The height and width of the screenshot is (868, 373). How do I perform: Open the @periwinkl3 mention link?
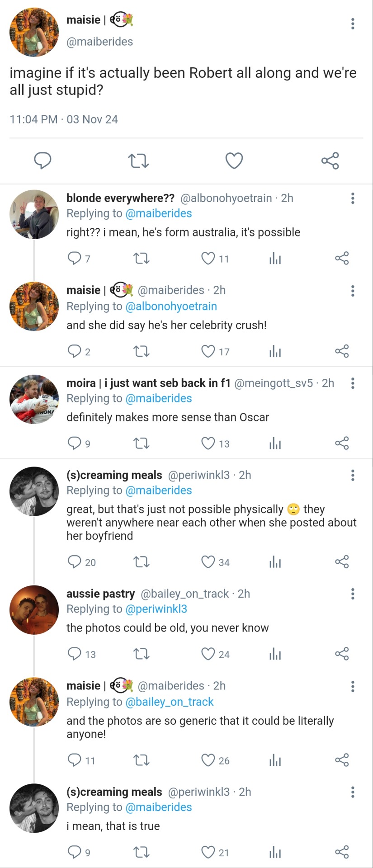point(156,609)
